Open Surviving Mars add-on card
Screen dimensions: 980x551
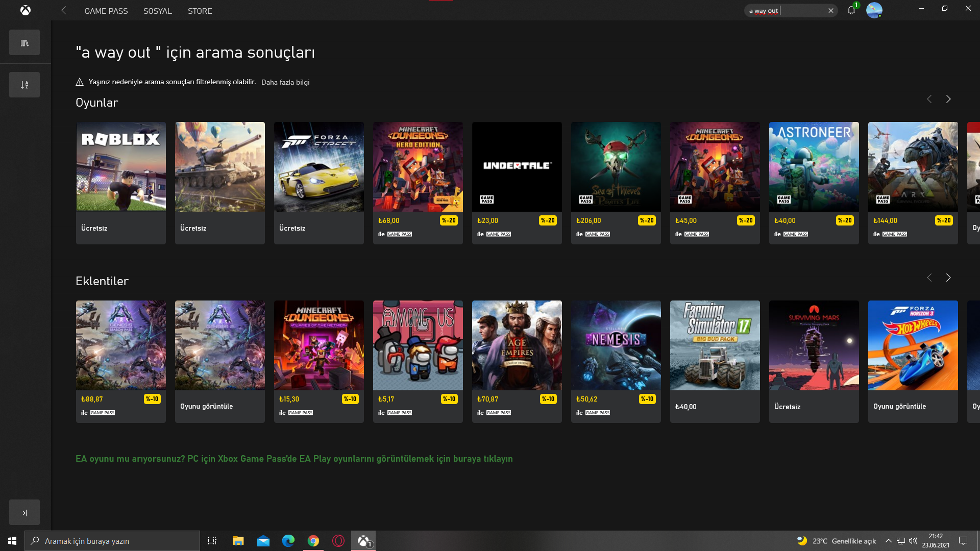click(814, 361)
